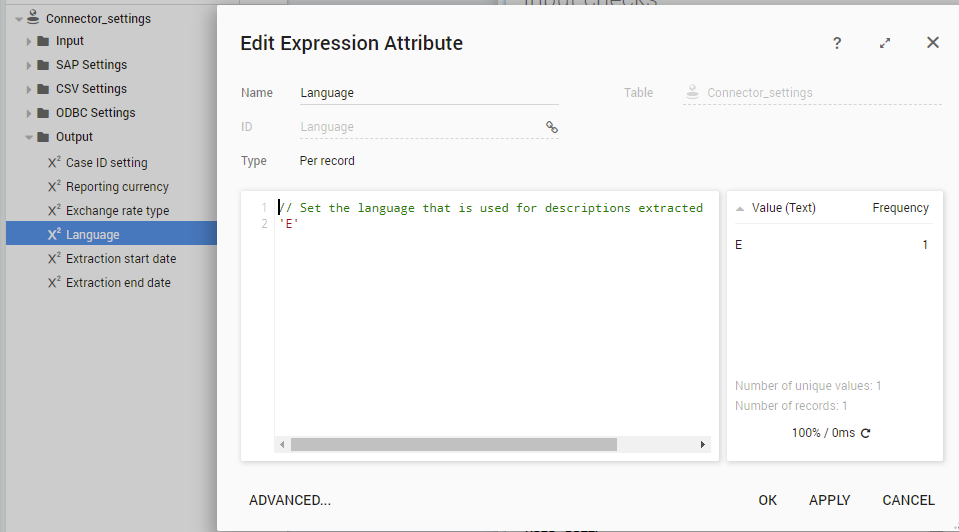The width and height of the screenshot is (959, 532).
Task: Click the APPLY button
Action: click(829, 500)
